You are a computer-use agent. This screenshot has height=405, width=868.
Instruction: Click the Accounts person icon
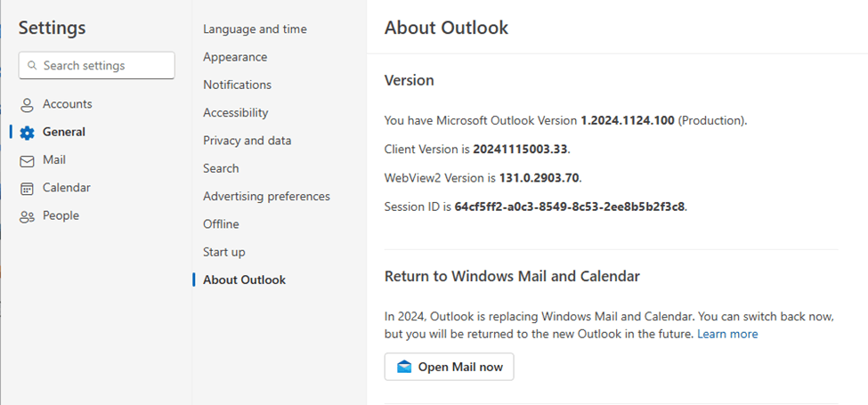(27, 105)
